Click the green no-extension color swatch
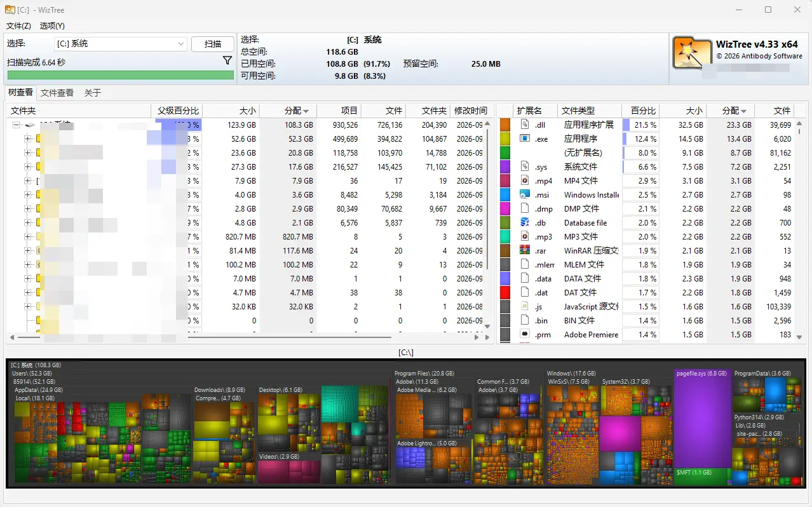This screenshot has height=507, width=812. coord(505,153)
